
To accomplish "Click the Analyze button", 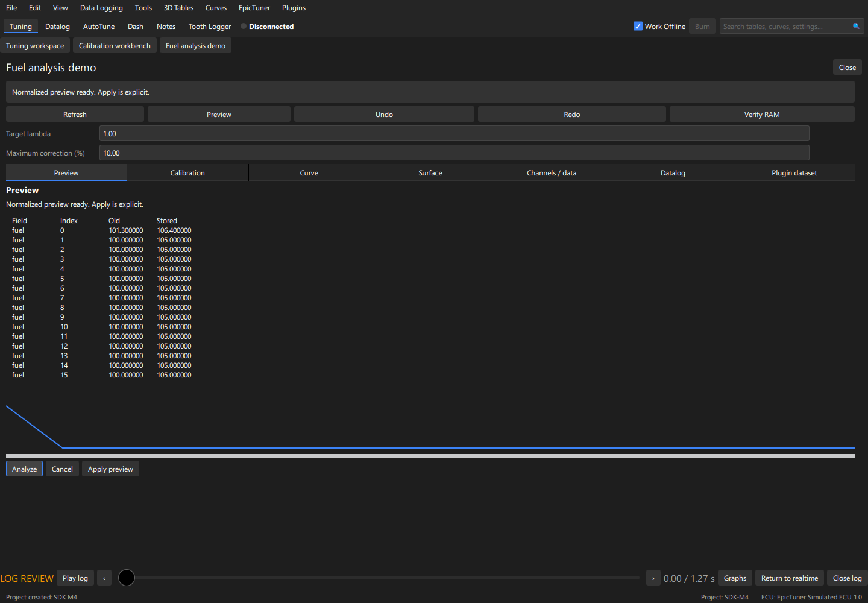I will [x=24, y=469].
